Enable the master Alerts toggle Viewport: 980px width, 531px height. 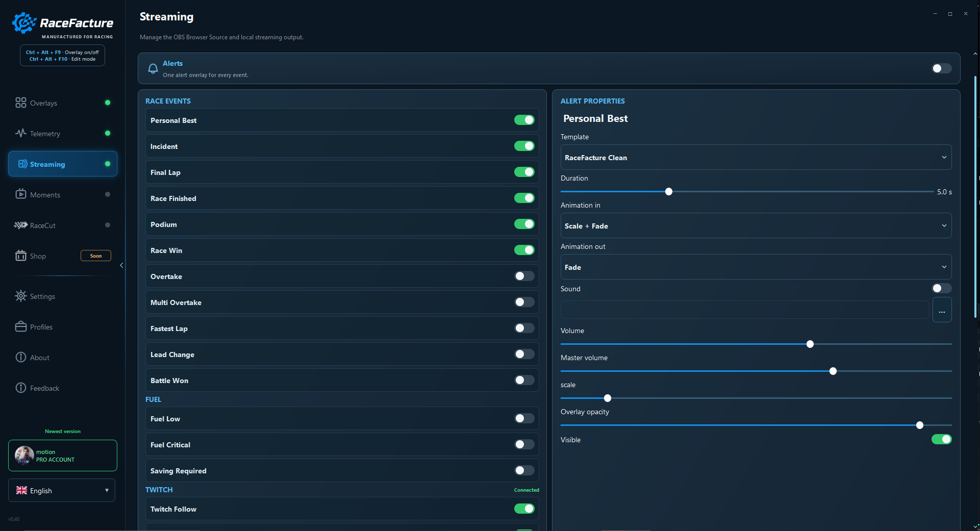(x=941, y=68)
